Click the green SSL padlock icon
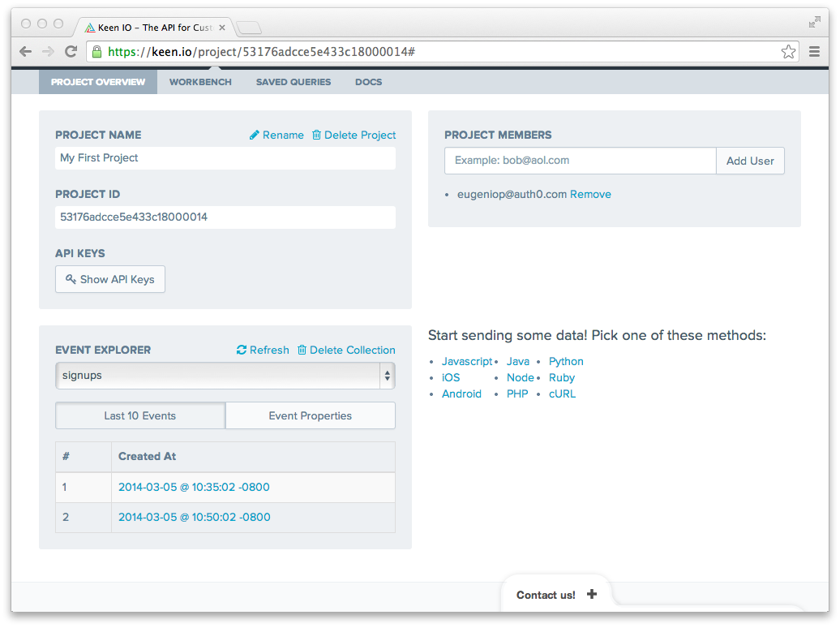This screenshot has width=840, height=628. click(x=96, y=51)
